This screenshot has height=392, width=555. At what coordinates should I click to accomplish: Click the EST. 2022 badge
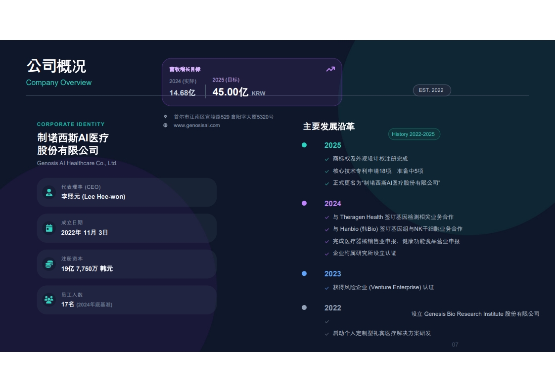(431, 90)
